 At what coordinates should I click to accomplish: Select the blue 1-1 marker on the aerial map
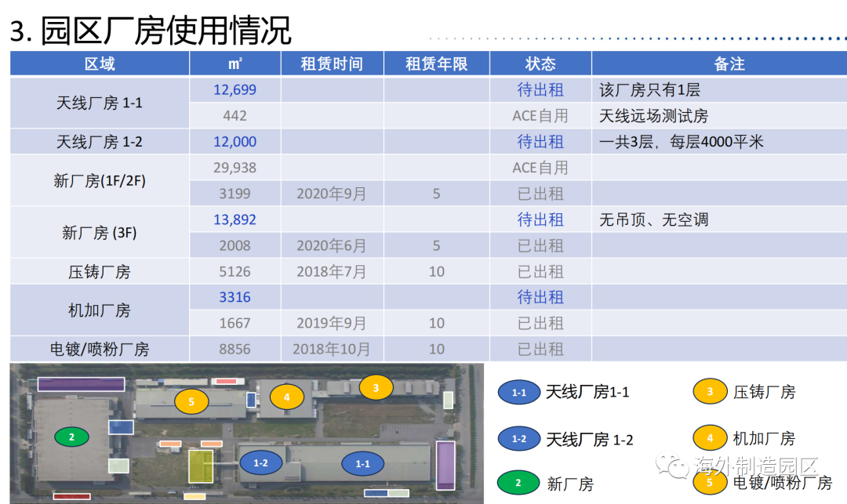point(363,463)
